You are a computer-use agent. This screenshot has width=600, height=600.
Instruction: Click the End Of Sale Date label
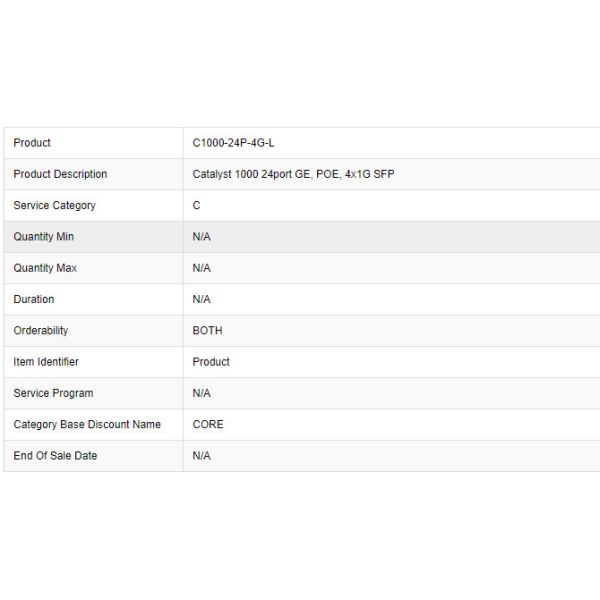pyautogui.click(x=55, y=455)
